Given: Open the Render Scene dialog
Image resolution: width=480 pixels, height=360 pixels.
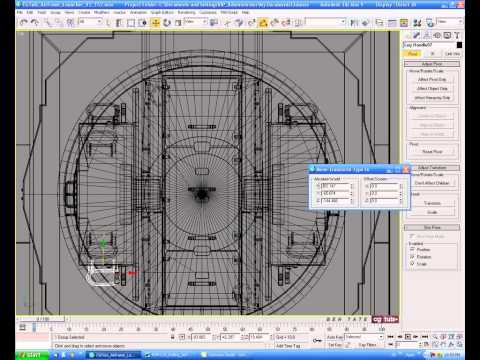Looking at the screenshot, I should click(430, 23).
